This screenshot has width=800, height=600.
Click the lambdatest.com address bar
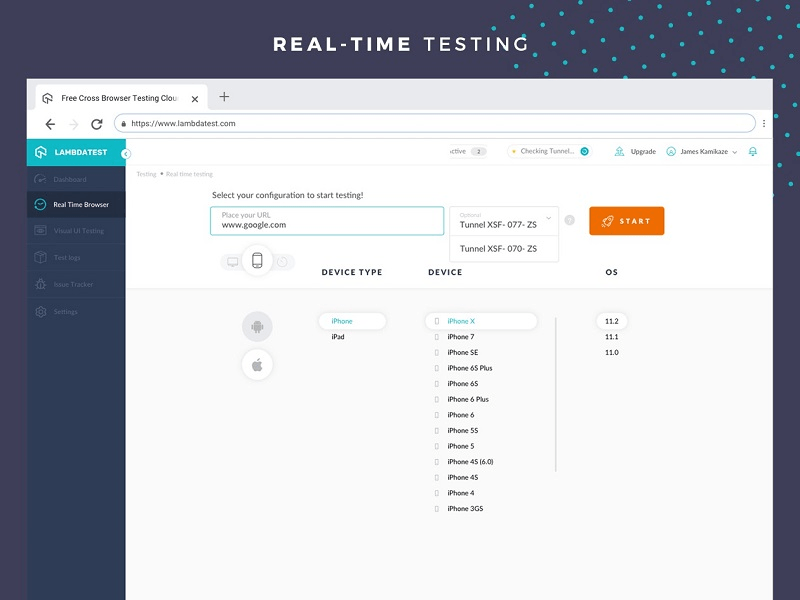[x=435, y=123]
